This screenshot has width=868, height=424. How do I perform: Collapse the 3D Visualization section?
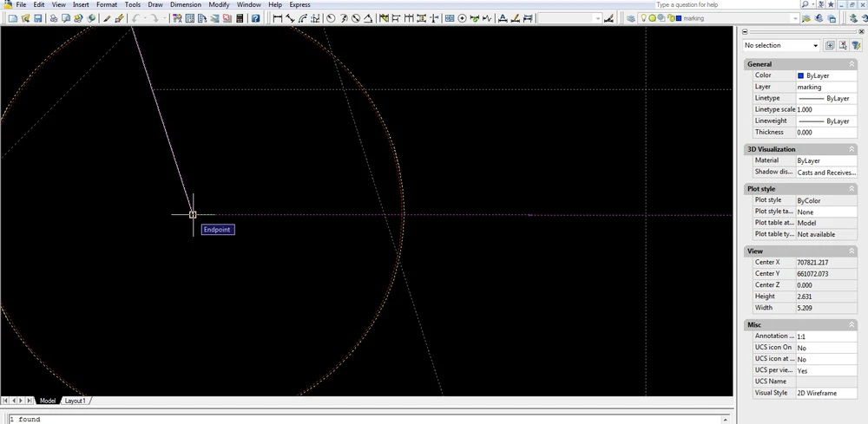pos(852,149)
